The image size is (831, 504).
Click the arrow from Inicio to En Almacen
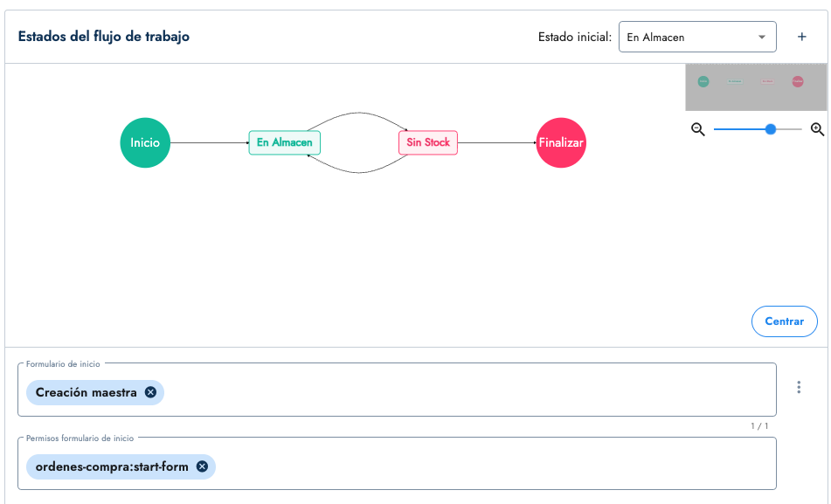210,143
